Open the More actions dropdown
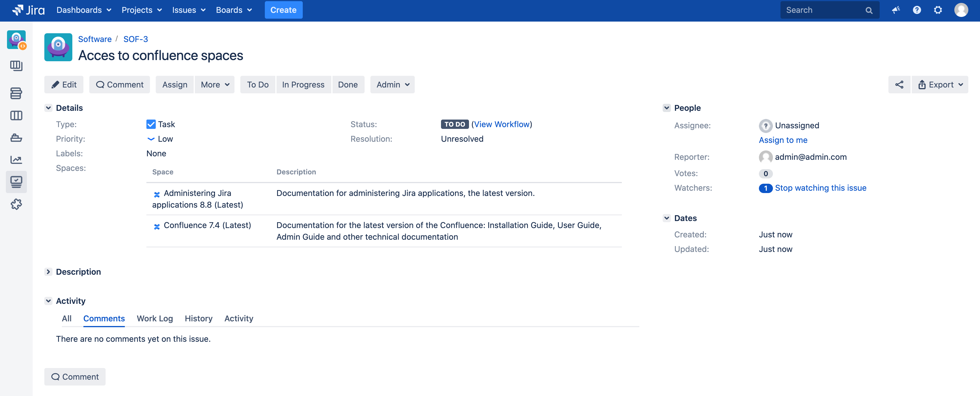Screen dimensions: 980x396 [215, 85]
